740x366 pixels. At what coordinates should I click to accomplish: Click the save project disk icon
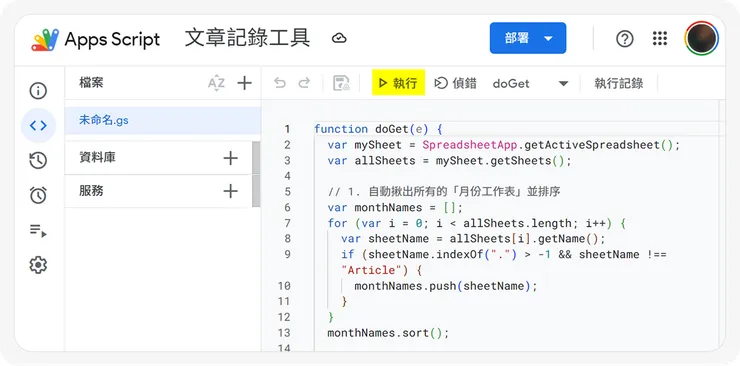coord(341,83)
